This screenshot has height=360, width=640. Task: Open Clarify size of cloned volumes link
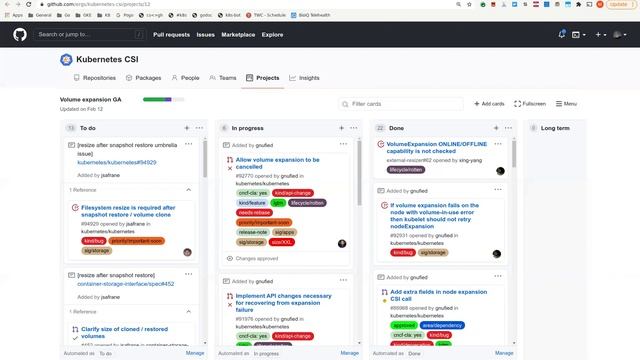click(x=124, y=332)
